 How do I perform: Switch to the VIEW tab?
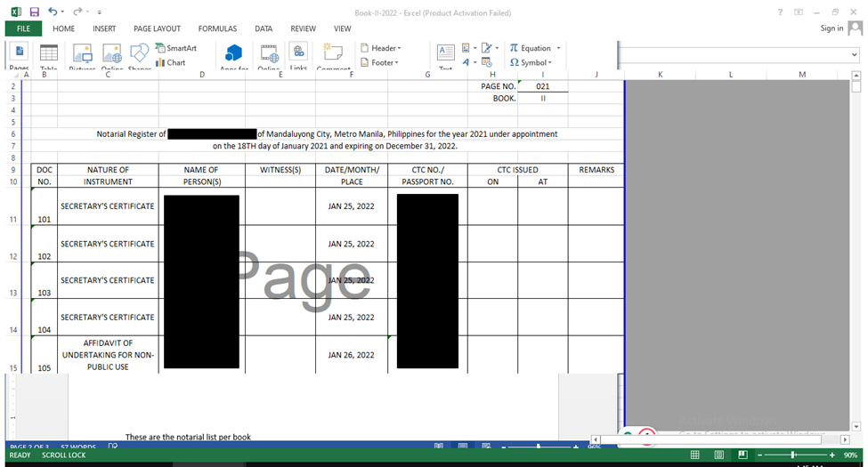[342, 28]
